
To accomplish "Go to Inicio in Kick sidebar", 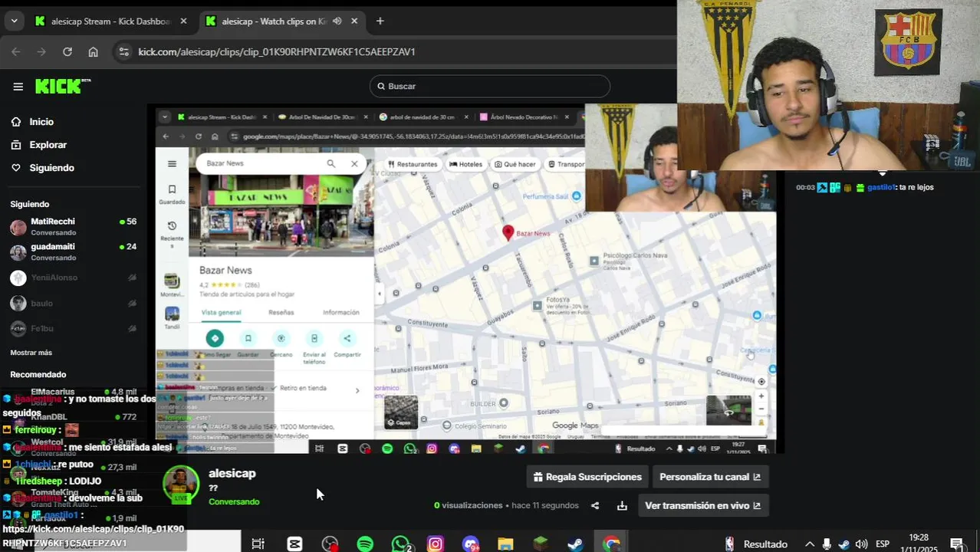I will (41, 122).
